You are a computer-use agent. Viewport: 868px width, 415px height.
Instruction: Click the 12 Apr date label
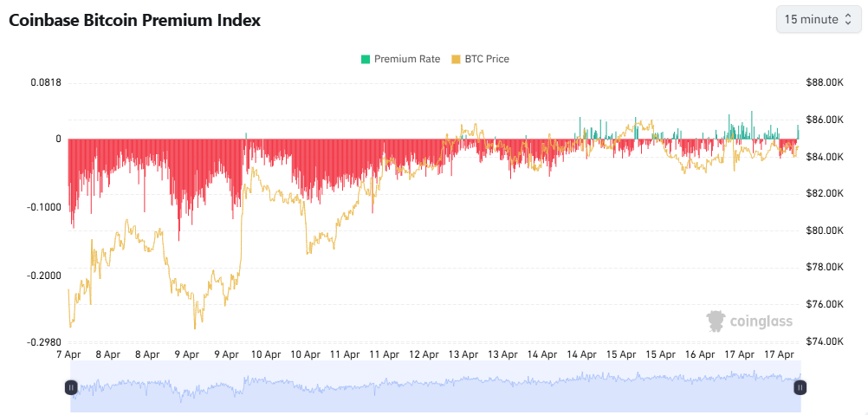pos(424,354)
